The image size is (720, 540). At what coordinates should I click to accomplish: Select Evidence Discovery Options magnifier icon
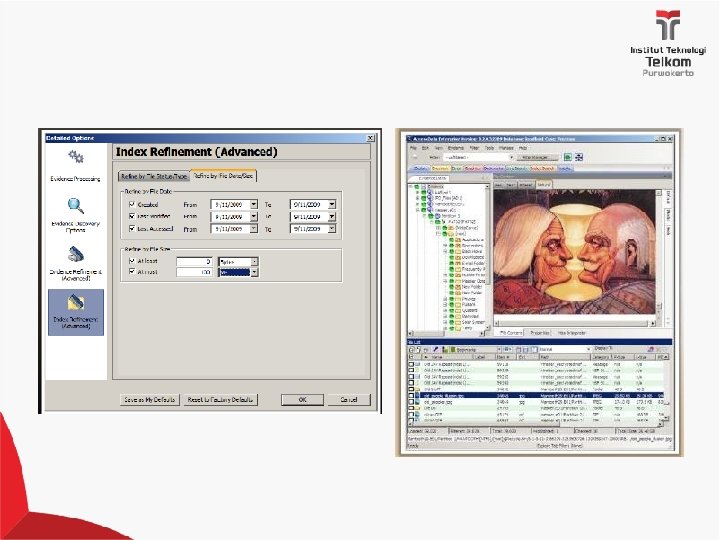[x=76, y=206]
